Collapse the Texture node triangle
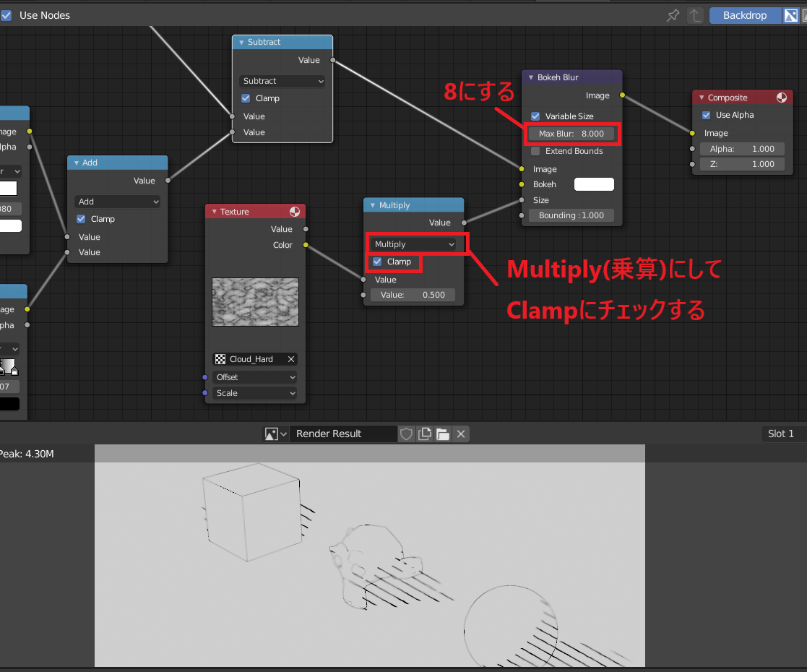 click(214, 212)
